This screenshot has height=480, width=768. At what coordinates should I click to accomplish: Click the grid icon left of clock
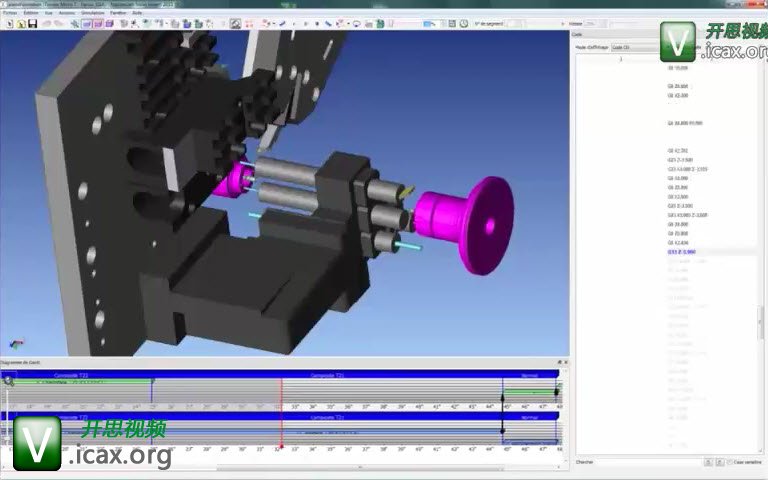click(452, 24)
